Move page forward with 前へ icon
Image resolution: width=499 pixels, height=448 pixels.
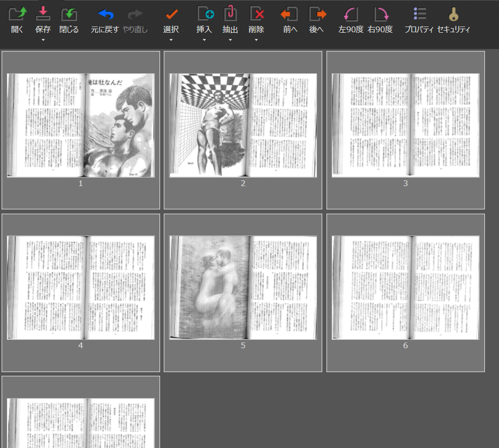288,14
